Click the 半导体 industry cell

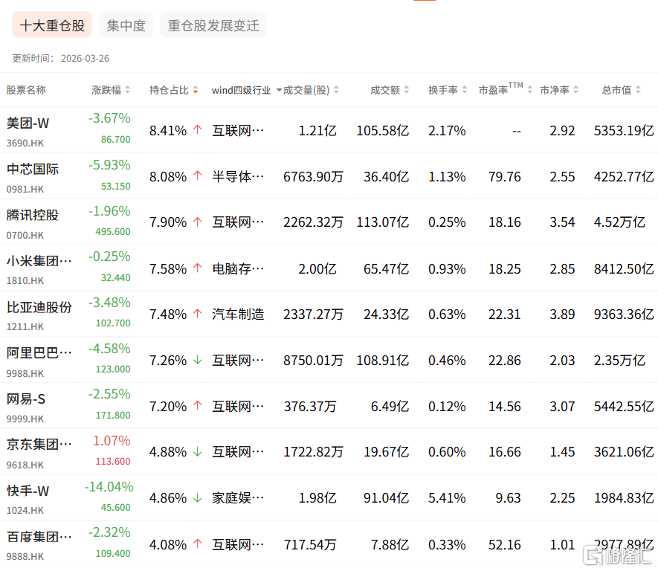[238, 177]
